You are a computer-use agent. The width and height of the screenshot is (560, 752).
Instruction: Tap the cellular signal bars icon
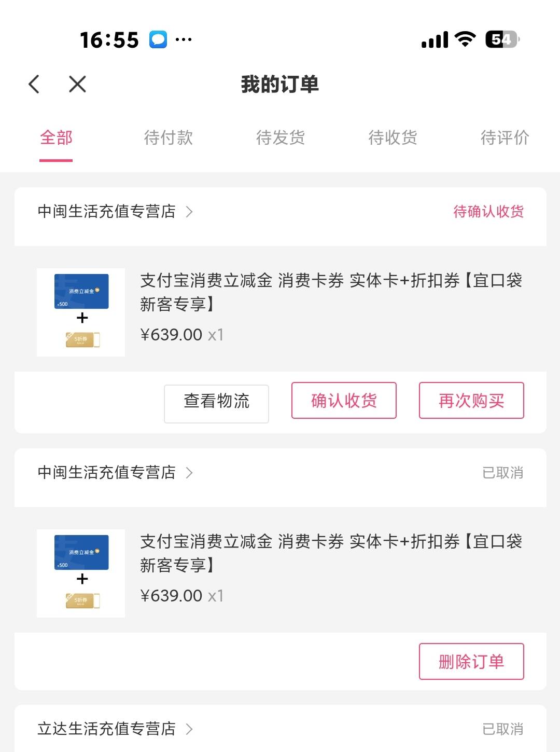pyautogui.click(x=435, y=39)
